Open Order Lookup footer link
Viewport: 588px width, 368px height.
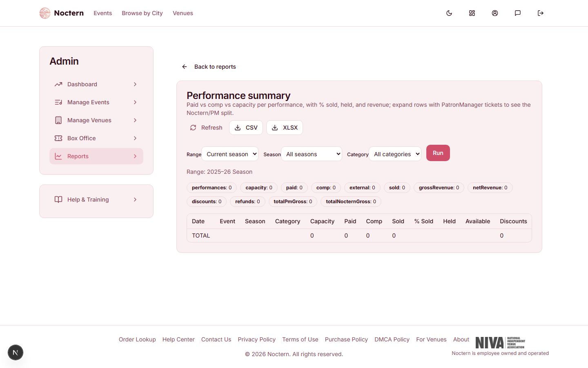tap(137, 339)
